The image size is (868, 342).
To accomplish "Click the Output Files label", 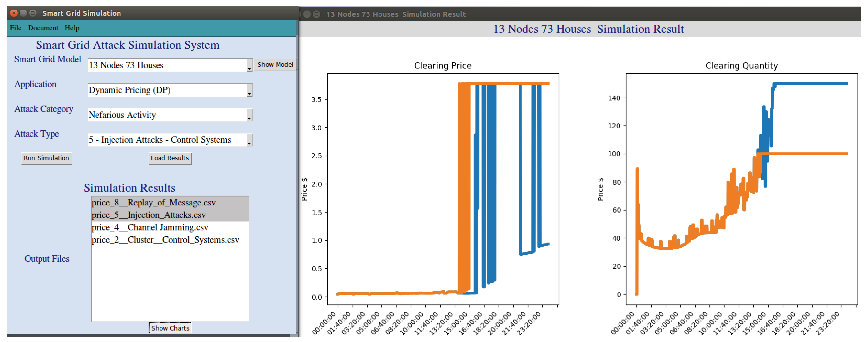I will (x=47, y=259).
